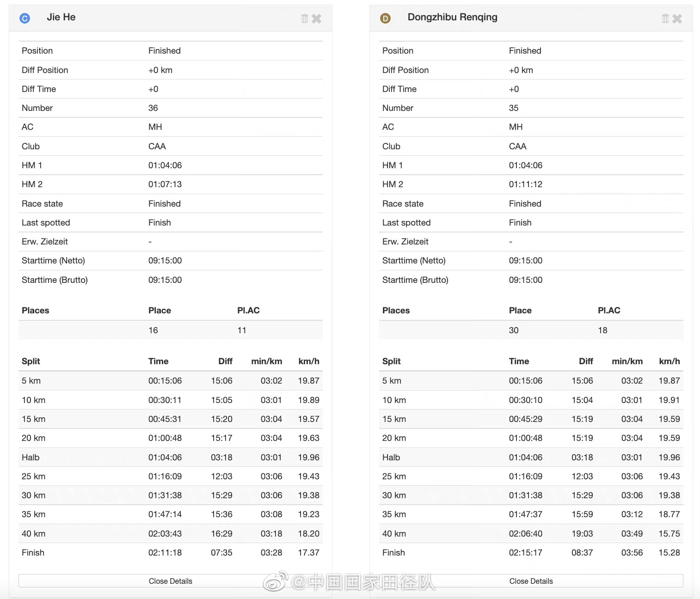Delete Jie He using the trash icon

pyautogui.click(x=304, y=18)
